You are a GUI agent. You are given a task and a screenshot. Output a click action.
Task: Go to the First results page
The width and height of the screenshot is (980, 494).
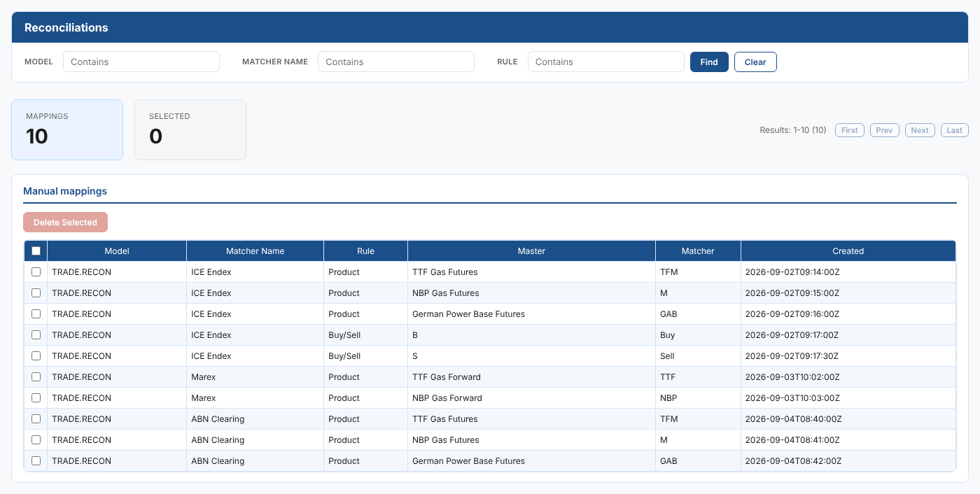point(850,130)
